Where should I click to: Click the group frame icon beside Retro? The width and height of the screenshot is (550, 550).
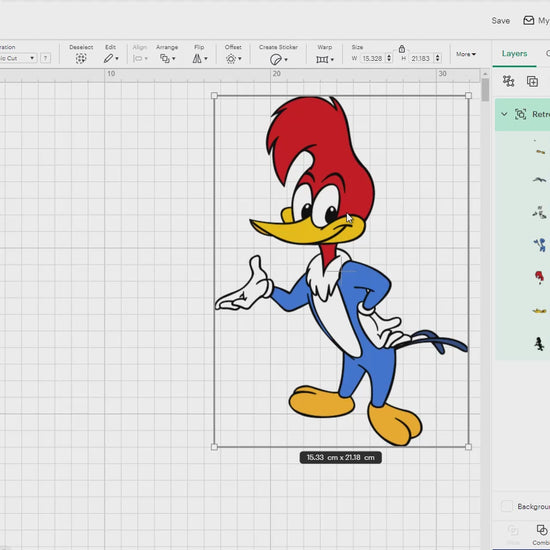pos(521,114)
